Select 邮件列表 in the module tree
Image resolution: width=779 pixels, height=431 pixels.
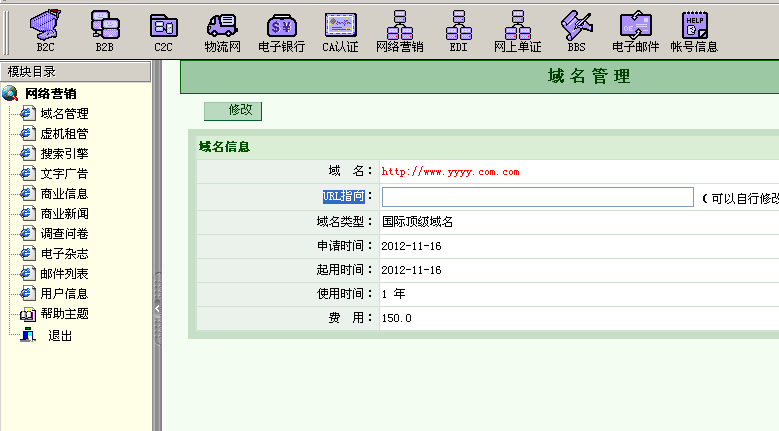(x=65, y=274)
